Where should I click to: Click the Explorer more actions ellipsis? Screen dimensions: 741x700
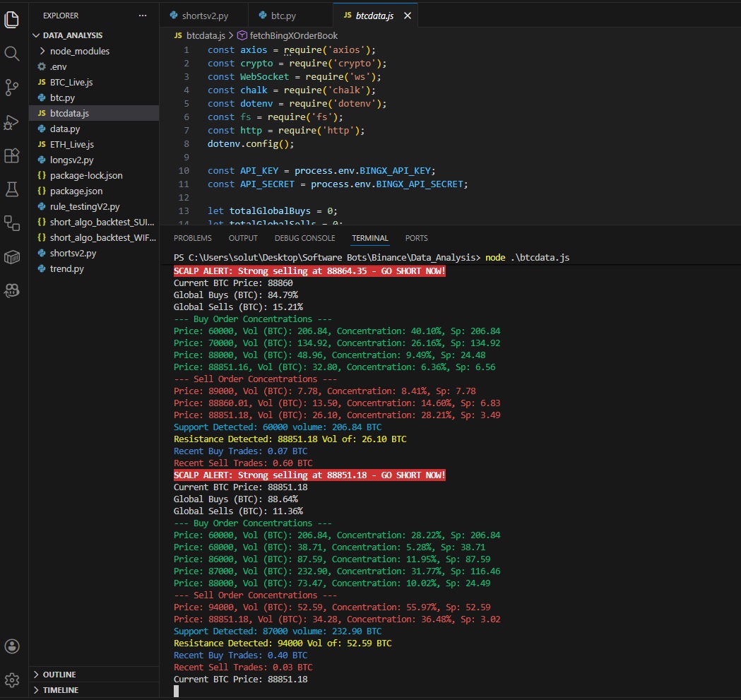point(143,15)
